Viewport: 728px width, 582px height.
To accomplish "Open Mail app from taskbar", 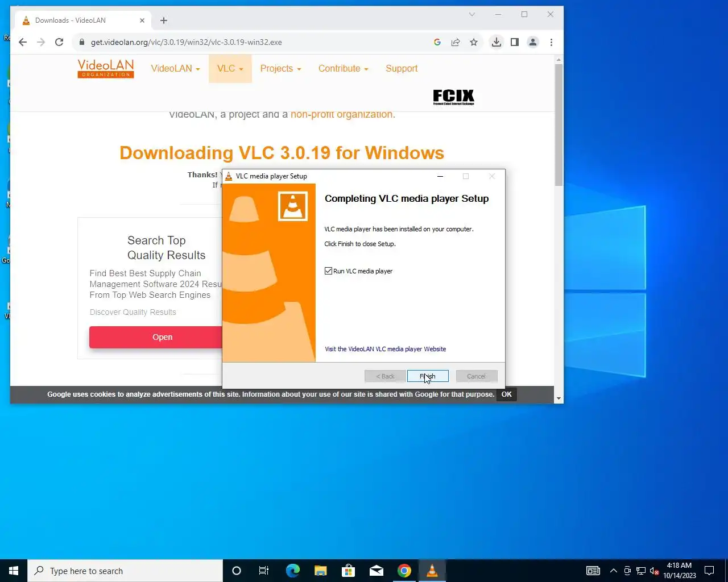I will click(x=376, y=571).
